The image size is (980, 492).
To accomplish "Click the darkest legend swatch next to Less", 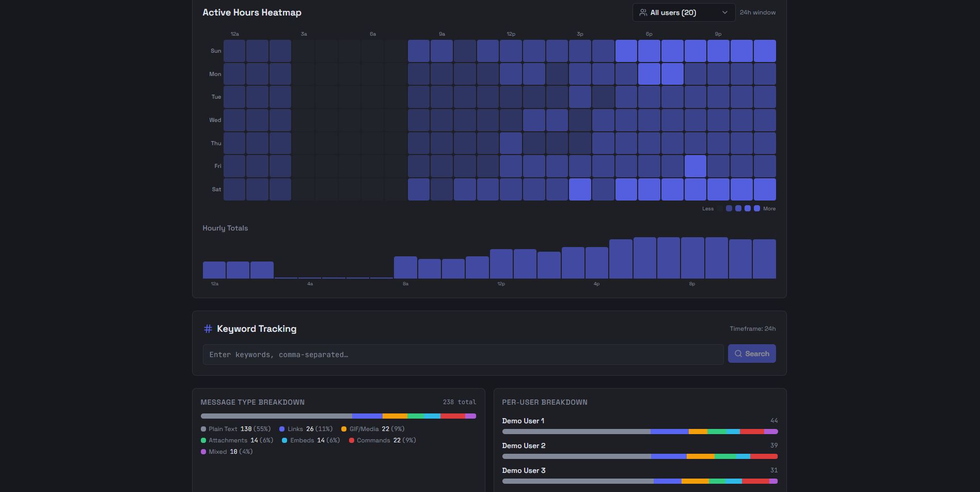I will pyautogui.click(x=720, y=209).
